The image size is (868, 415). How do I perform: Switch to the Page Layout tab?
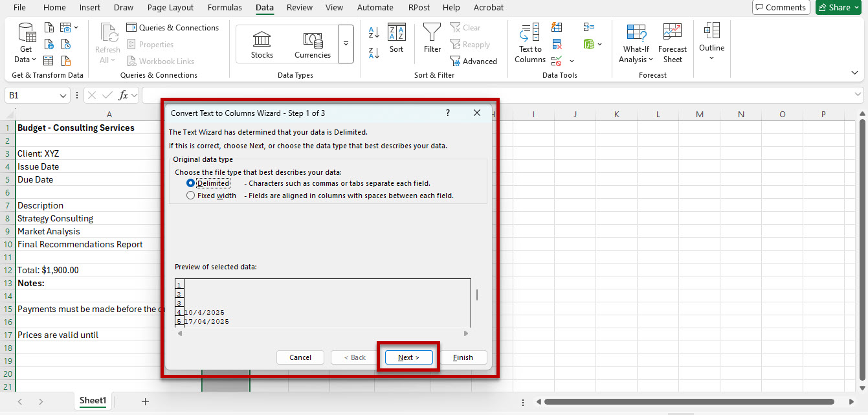coord(170,8)
